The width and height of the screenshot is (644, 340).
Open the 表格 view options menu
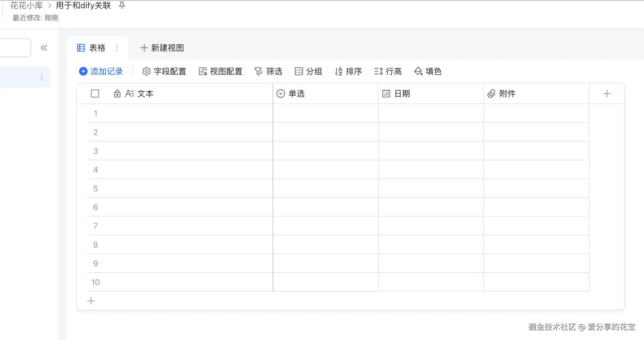click(x=117, y=48)
